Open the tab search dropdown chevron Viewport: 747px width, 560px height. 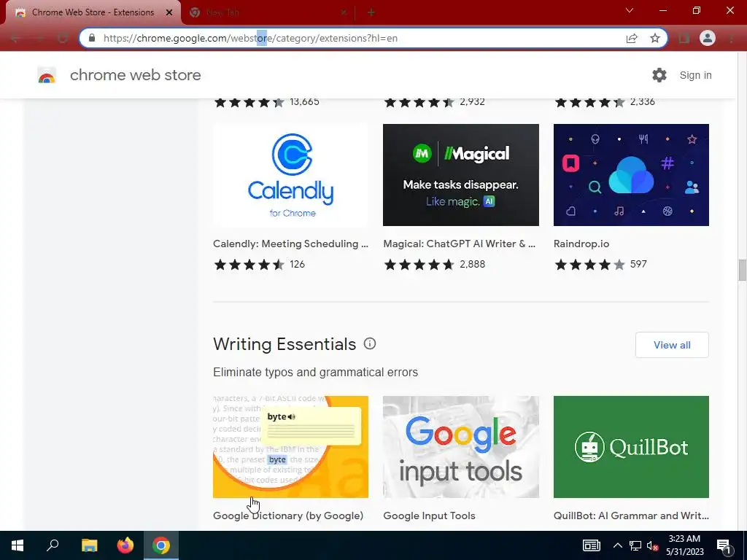coord(630,10)
